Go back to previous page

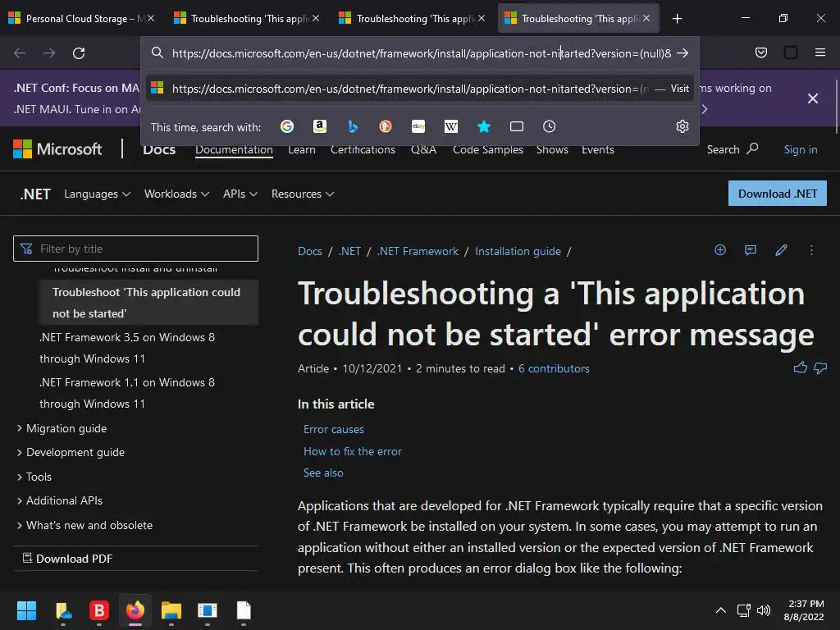(20, 53)
